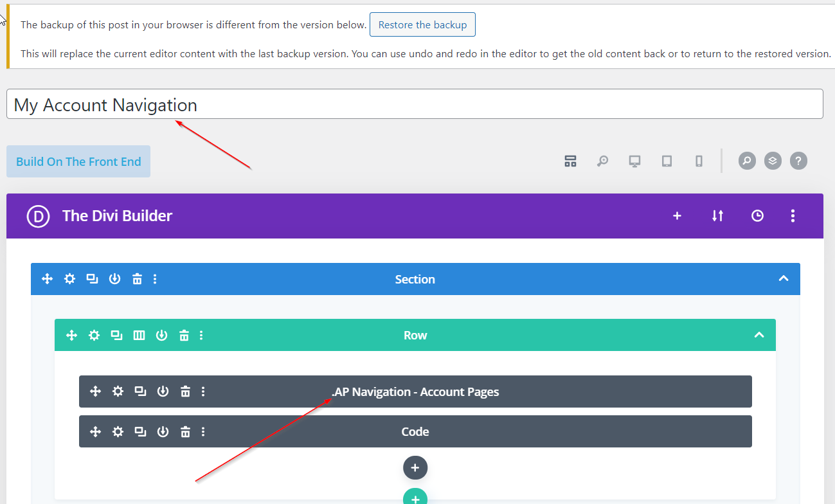This screenshot has height=504, width=835.
Task: Open the Divi Builder three-dot menu
Action: coord(793,216)
